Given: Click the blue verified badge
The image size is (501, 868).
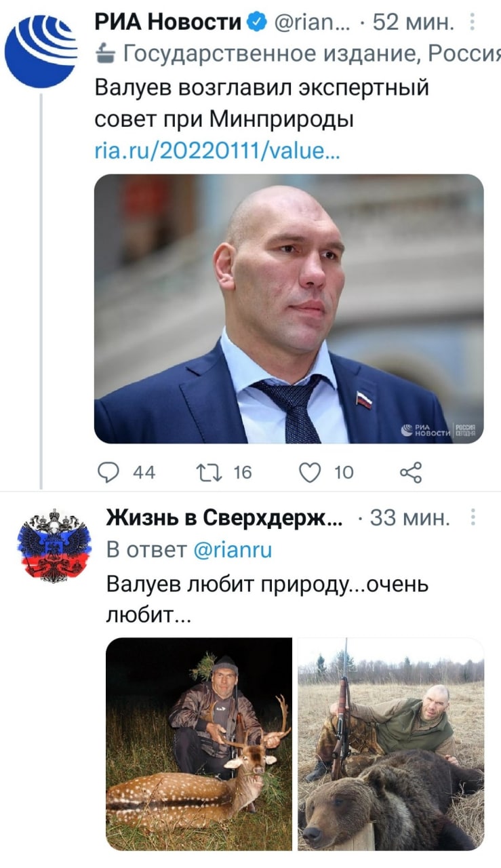Looking at the screenshot, I should (257, 23).
